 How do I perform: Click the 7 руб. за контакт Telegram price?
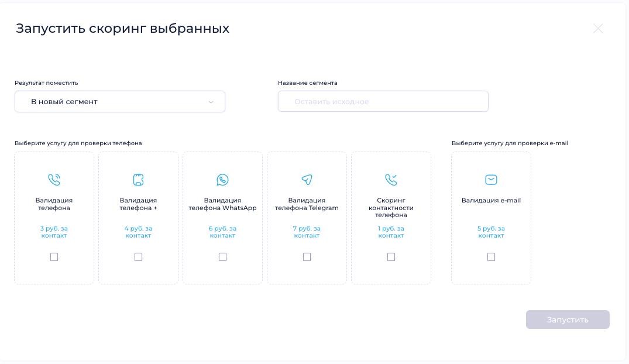tap(307, 232)
